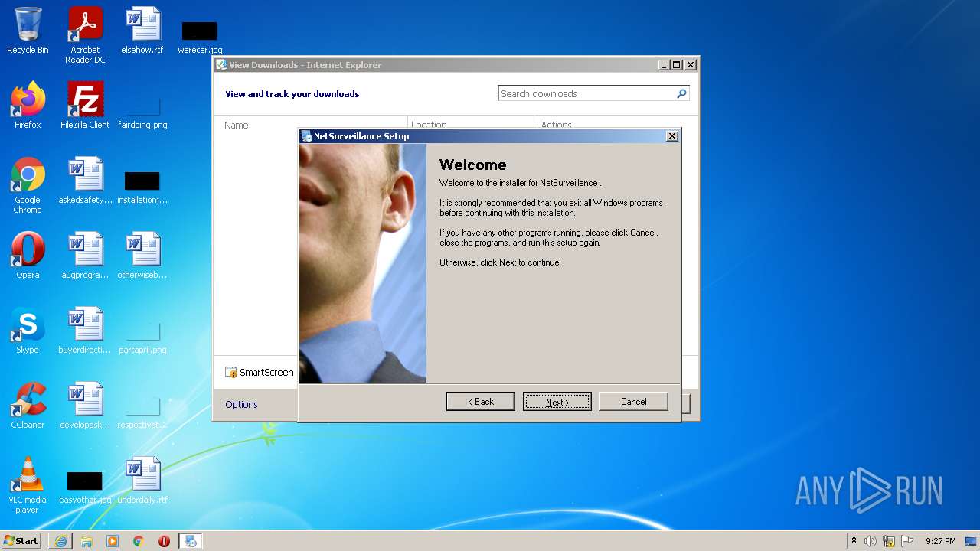
Task: Open the Recycle Bin desktop icon
Action: tap(28, 31)
